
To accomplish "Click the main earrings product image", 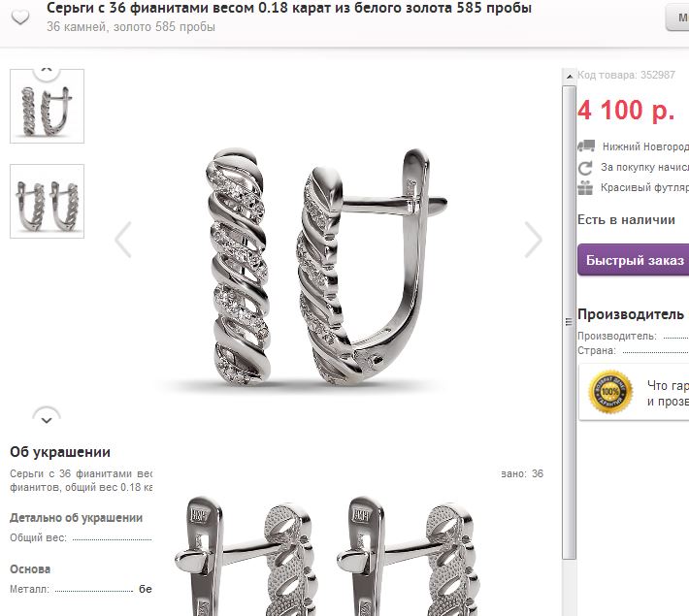I will [326, 267].
